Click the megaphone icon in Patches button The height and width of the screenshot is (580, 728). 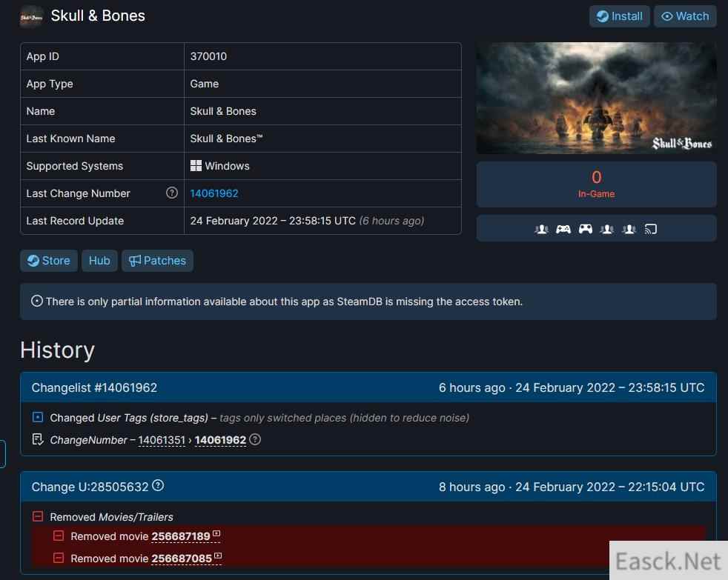point(135,261)
